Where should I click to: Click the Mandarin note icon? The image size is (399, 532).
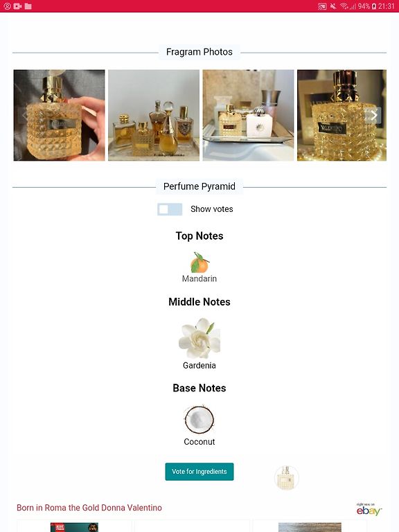199,263
